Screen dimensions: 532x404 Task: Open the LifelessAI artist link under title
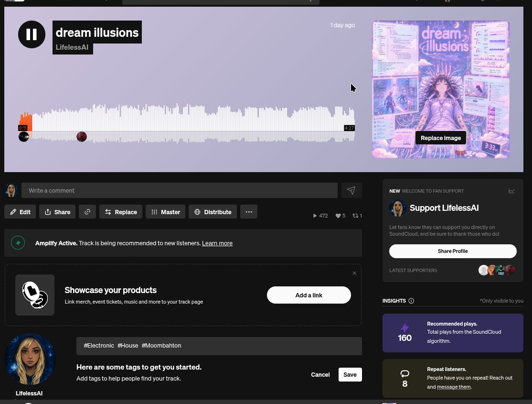[x=72, y=47]
